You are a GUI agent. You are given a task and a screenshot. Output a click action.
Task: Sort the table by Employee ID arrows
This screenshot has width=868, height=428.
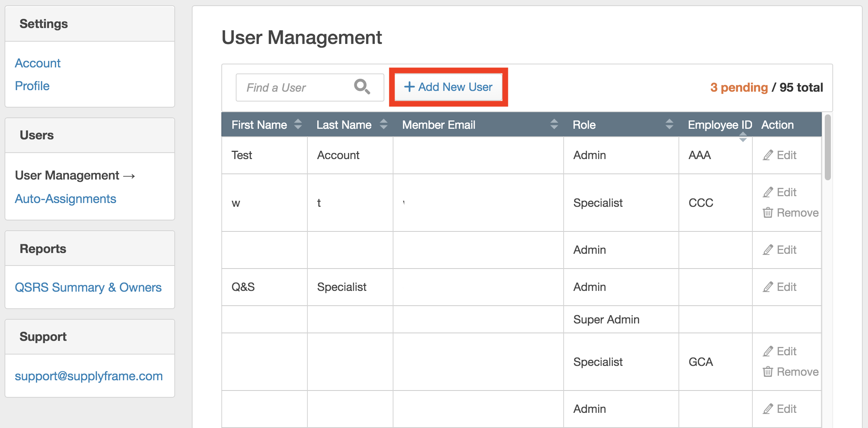pos(743,137)
